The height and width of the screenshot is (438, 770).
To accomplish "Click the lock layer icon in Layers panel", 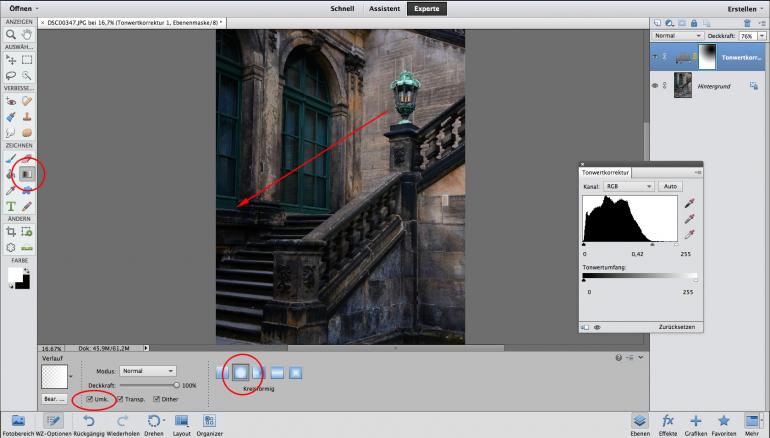I will pos(694,23).
